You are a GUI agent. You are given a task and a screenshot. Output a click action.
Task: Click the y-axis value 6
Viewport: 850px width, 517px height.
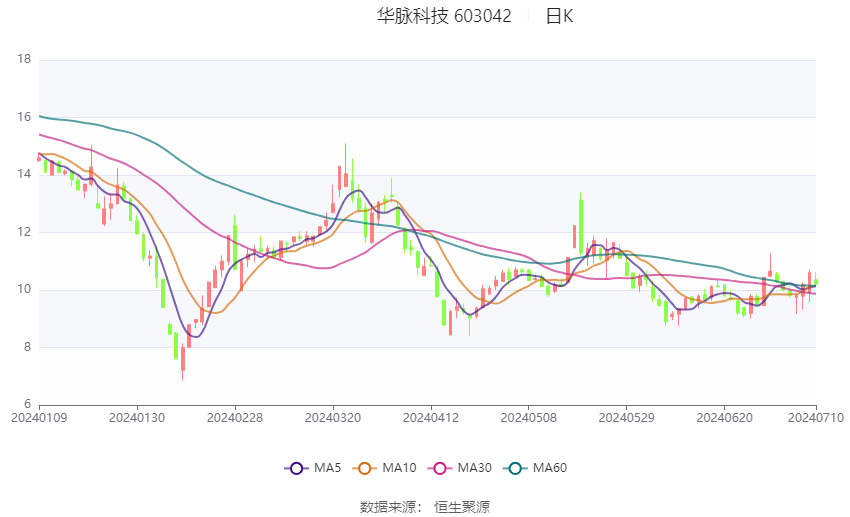[x=27, y=404]
